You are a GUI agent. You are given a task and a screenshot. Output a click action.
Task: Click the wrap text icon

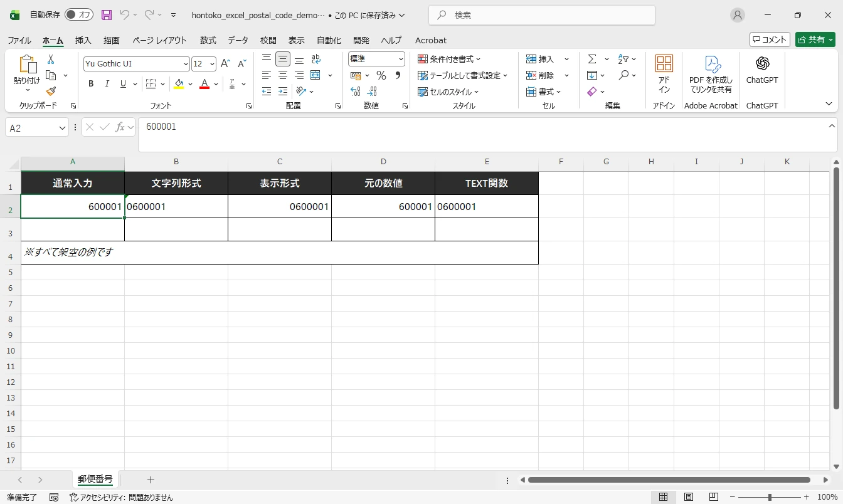tap(316, 59)
